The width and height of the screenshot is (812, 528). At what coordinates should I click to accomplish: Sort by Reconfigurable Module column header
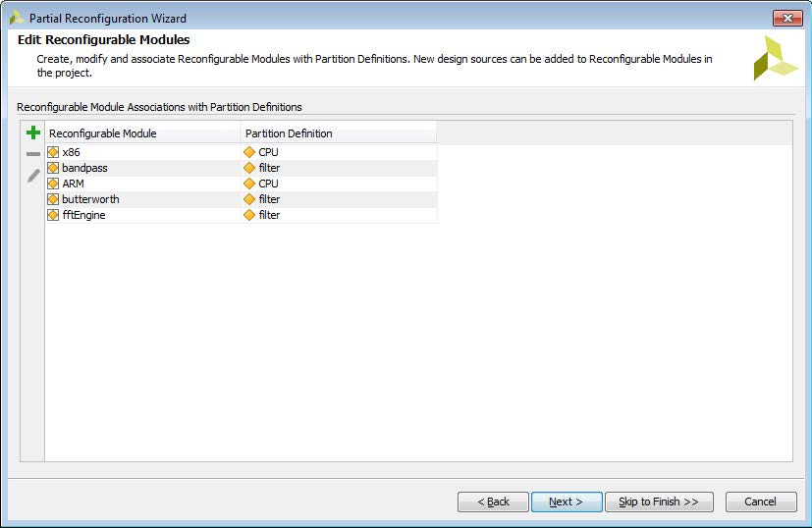[142, 133]
